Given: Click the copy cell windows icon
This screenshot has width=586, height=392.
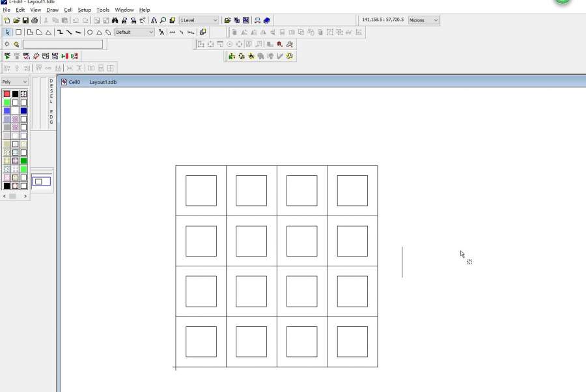Looking at the screenshot, I should pos(236,20).
